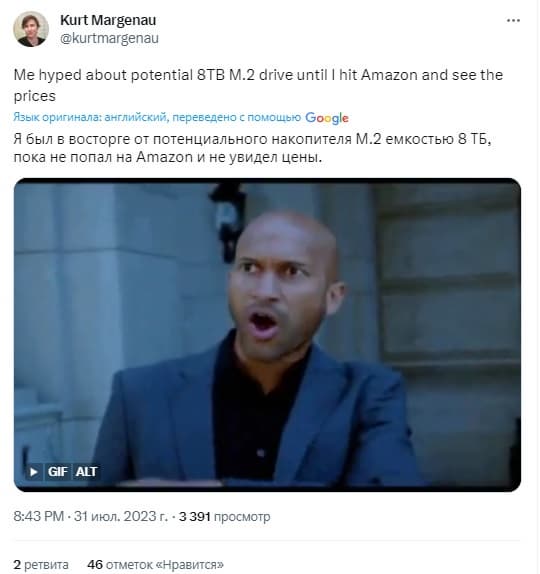
Task: Open Kurt Margenau's profile avatar
Action: click(31, 29)
